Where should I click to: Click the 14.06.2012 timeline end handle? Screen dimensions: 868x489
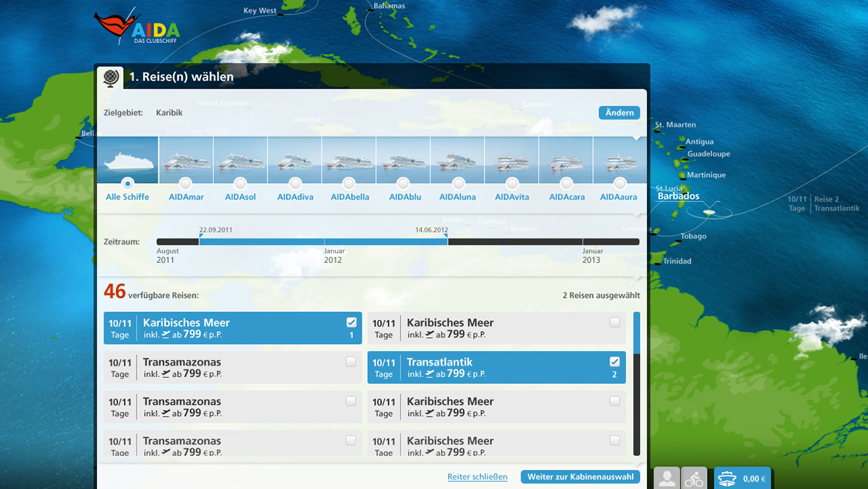click(x=446, y=237)
